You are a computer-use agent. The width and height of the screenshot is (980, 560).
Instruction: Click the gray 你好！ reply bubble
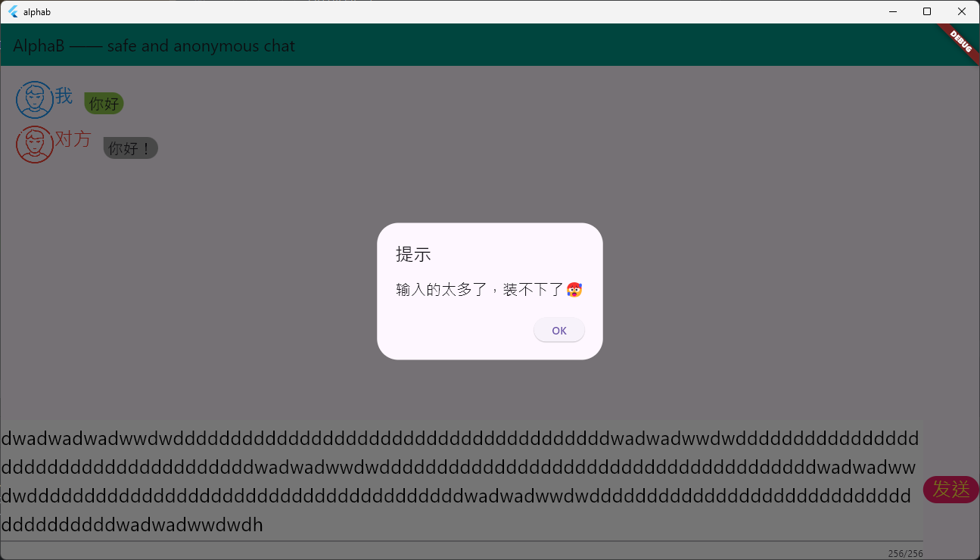click(130, 148)
